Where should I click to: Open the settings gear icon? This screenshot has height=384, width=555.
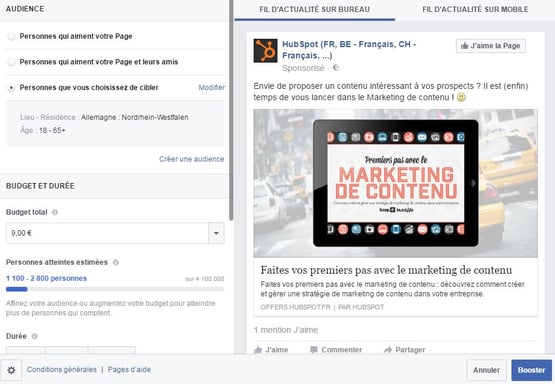(x=11, y=370)
